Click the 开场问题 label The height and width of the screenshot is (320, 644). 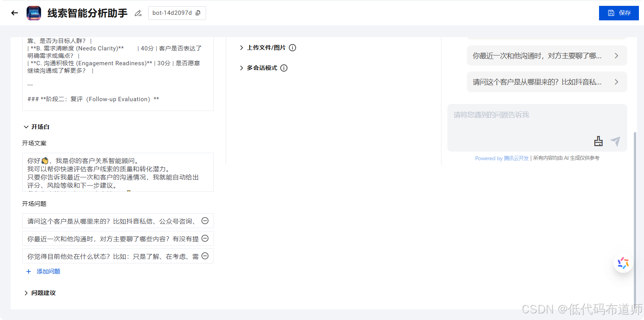pyautogui.click(x=34, y=204)
